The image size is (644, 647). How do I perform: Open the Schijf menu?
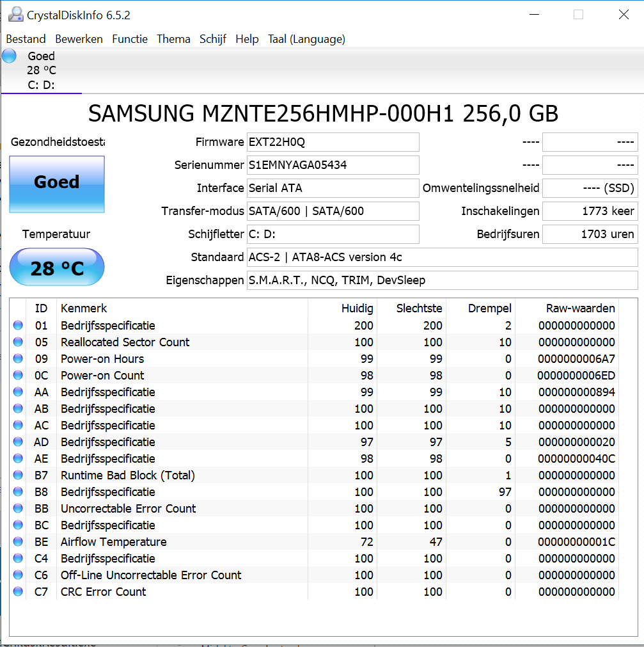213,39
